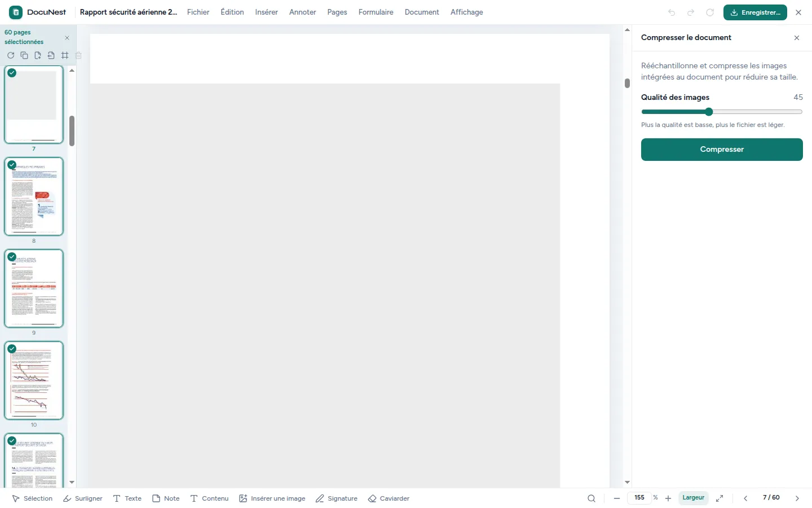
Task: Open the search magnifier tool
Action: (x=592, y=498)
